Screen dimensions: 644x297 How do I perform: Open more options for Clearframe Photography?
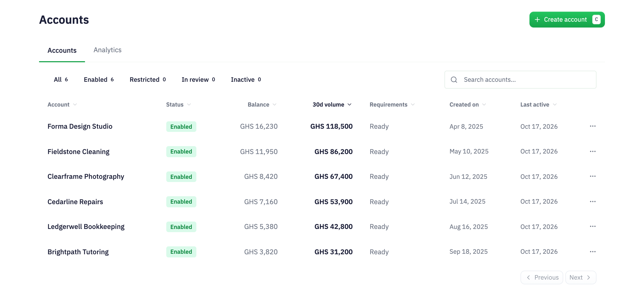(x=593, y=176)
